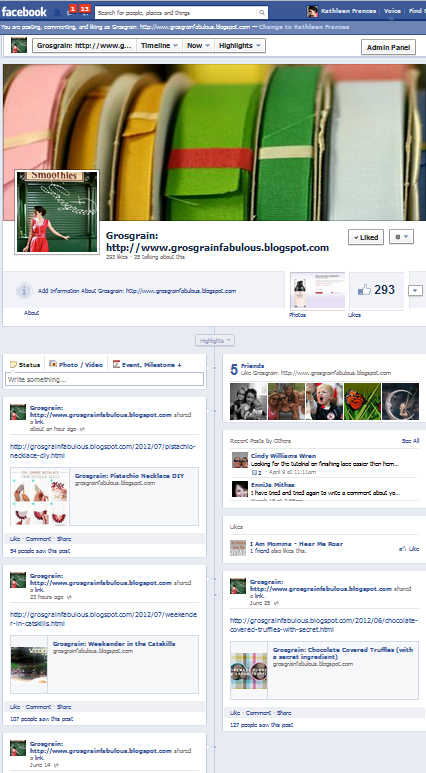The width and height of the screenshot is (426, 773).
Task: Click the black-and-white friend photo
Action: (248, 401)
